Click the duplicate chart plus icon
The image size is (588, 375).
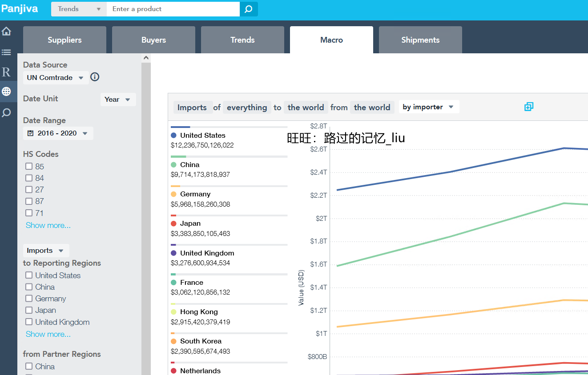(529, 107)
